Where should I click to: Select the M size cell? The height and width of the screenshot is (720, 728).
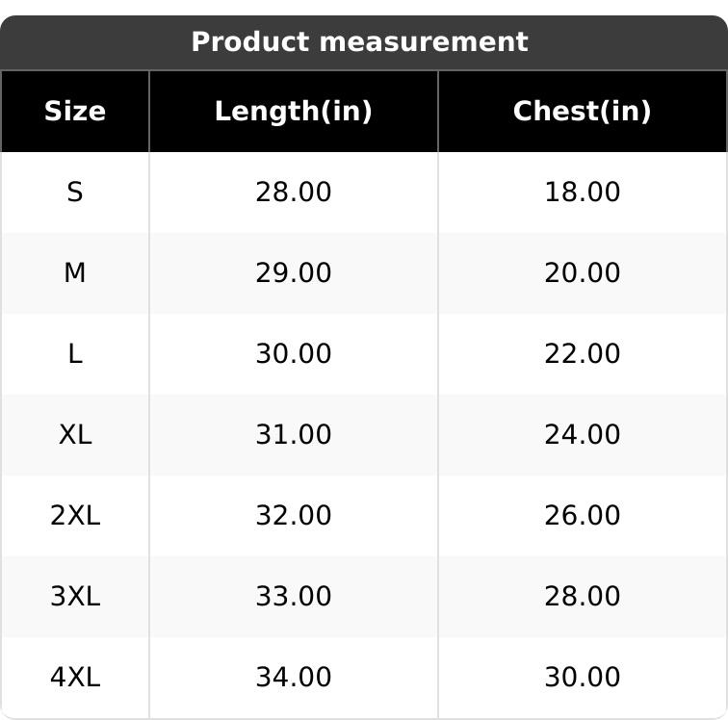pyautogui.click(x=75, y=273)
